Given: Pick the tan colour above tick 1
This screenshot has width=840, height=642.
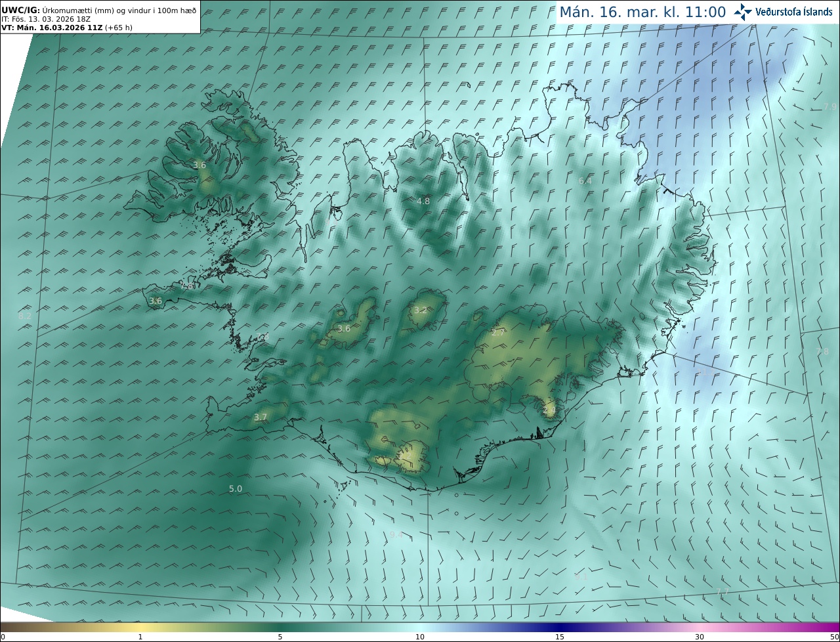Looking at the screenshot, I should pyautogui.click(x=140, y=626).
